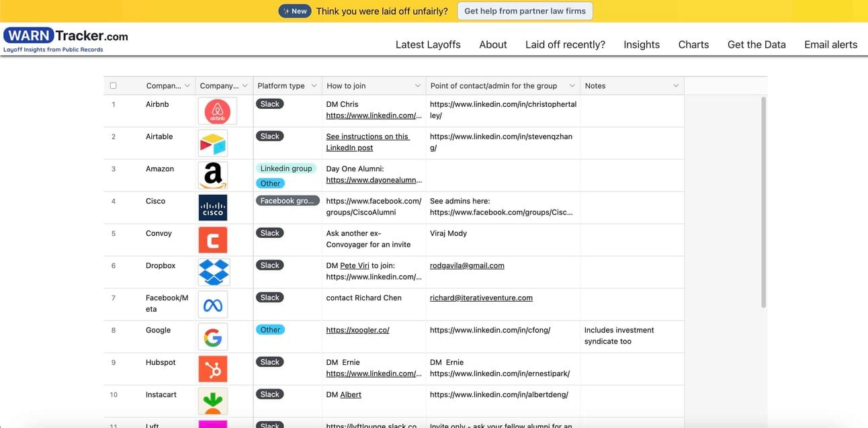
Task: Click the Other tag in Amazon row
Action: pos(270,183)
